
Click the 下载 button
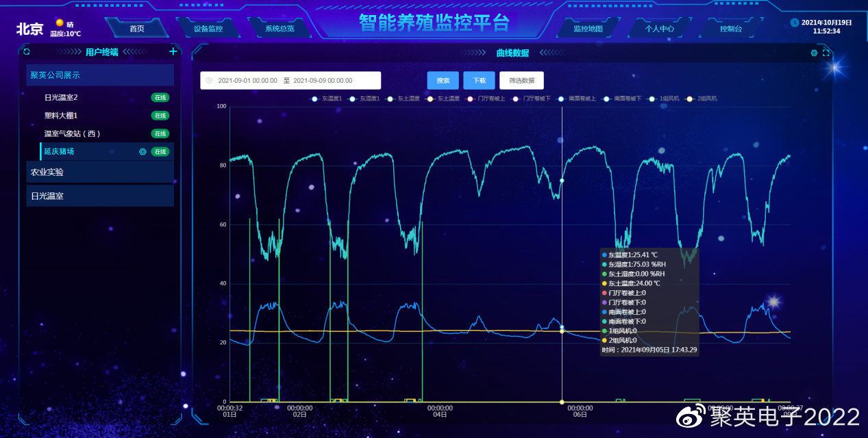pos(479,81)
